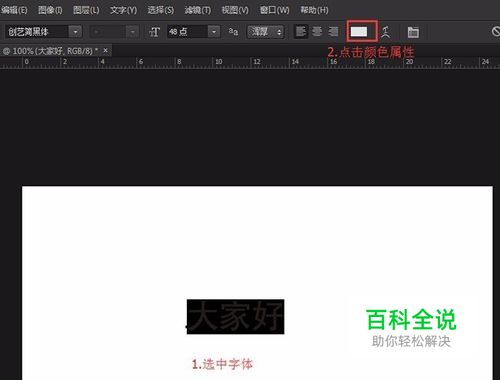Open the Image (图像) menu
Viewport: 500px width, 380px height.
pyautogui.click(x=50, y=10)
